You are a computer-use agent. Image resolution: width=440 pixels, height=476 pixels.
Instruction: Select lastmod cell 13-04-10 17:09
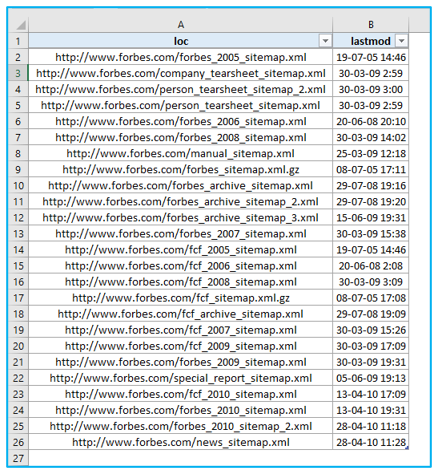pos(371,394)
